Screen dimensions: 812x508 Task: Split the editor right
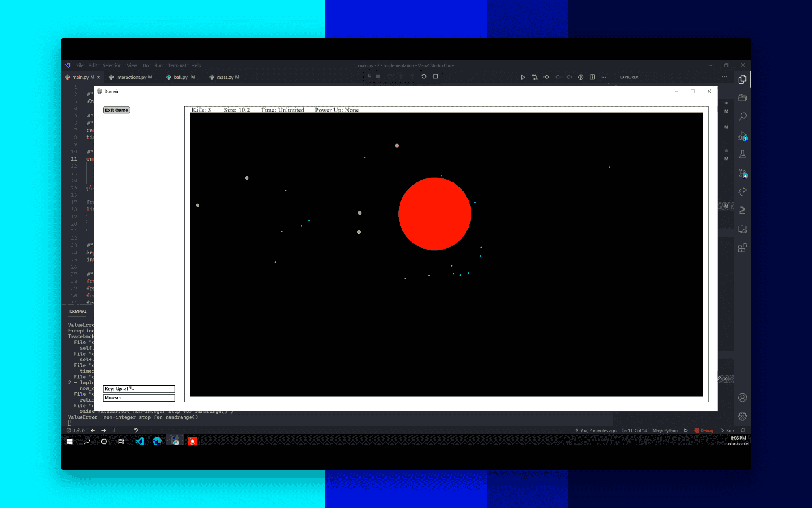click(x=592, y=77)
